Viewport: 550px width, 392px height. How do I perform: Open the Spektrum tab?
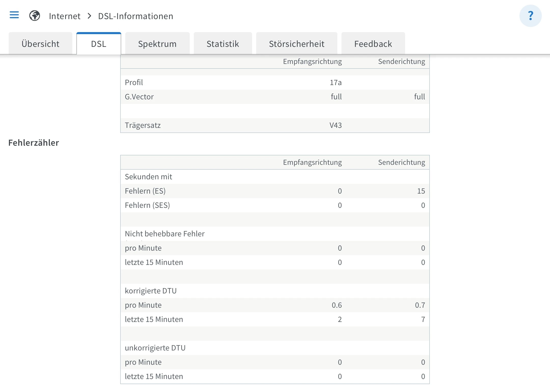[157, 44]
